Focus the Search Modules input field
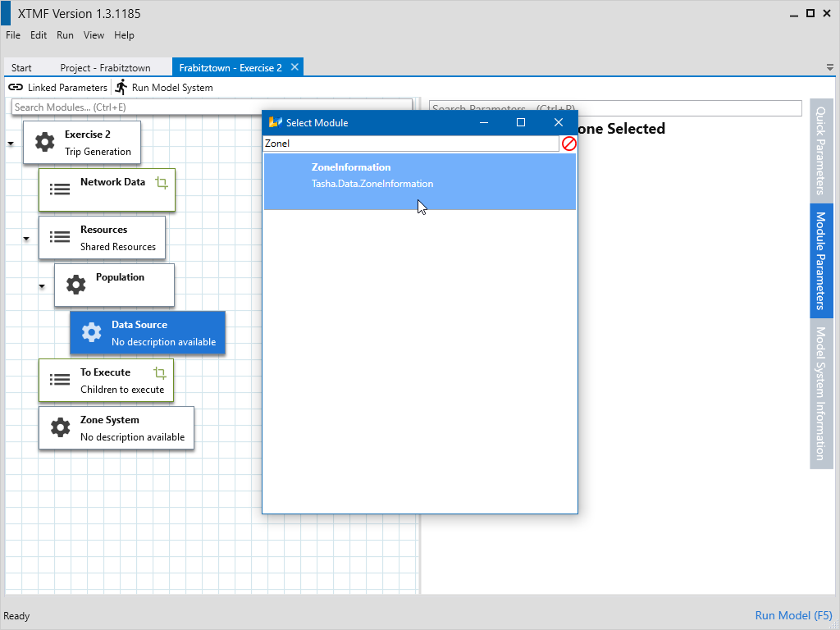 [212, 107]
